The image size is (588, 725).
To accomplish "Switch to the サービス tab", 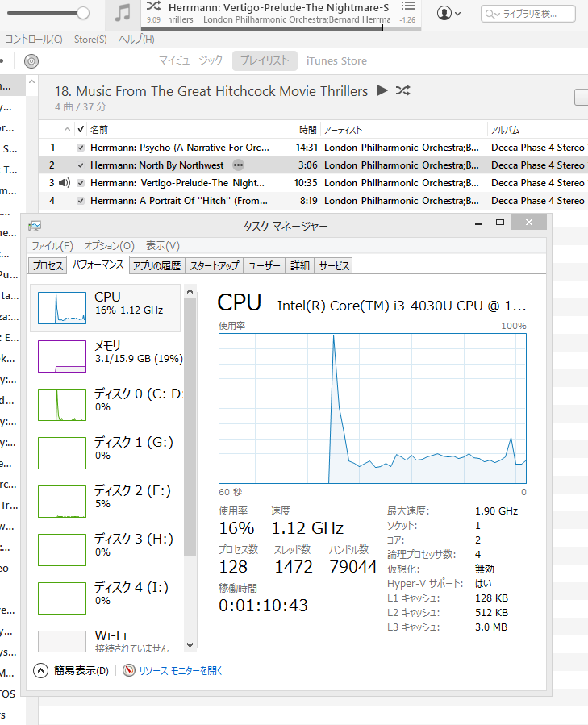I will pyautogui.click(x=334, y=266).
